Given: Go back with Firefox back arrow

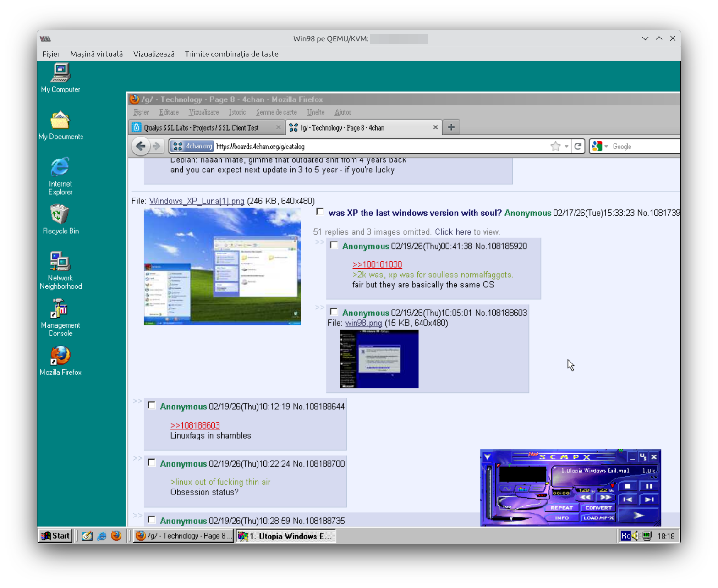Looking at the screenshot, I should coord(141,146).
